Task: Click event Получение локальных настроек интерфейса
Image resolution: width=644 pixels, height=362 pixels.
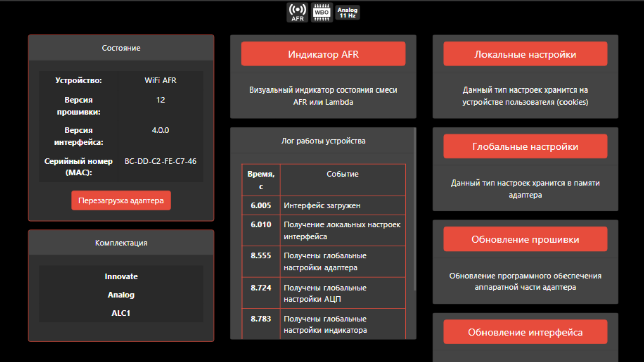Action: tap(343, 230)
